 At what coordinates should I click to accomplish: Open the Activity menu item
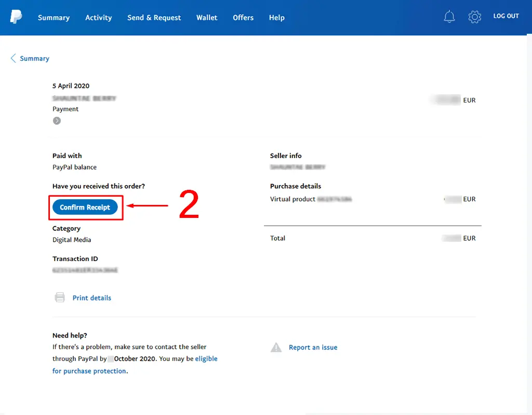98,18
